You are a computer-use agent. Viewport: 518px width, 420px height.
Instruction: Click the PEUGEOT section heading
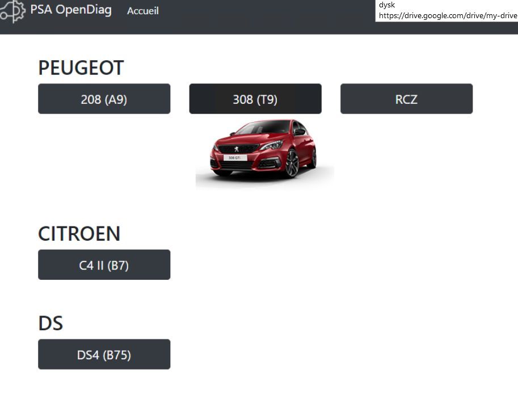pos(81,68)
